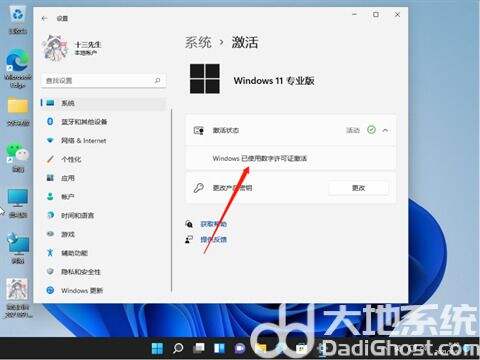Open the 提供反馈 link

[x=214, y=239]
